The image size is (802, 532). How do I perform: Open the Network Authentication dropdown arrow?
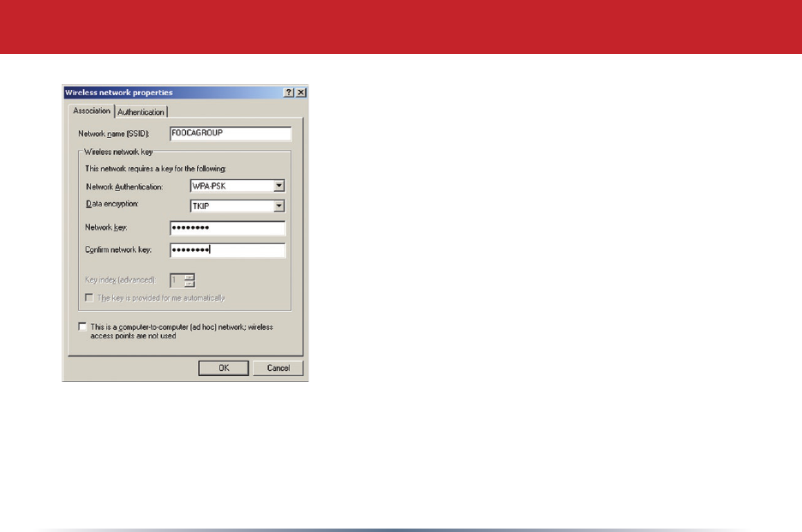coord(278,186)
